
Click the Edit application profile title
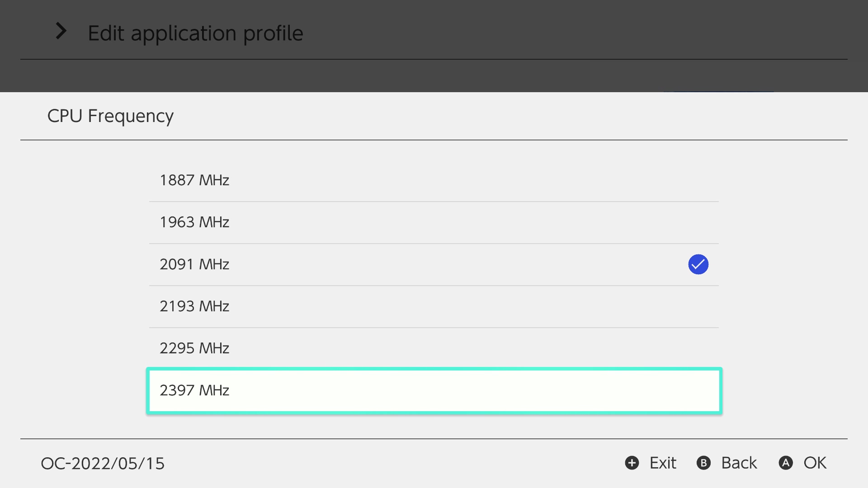(x=195, y=33)
